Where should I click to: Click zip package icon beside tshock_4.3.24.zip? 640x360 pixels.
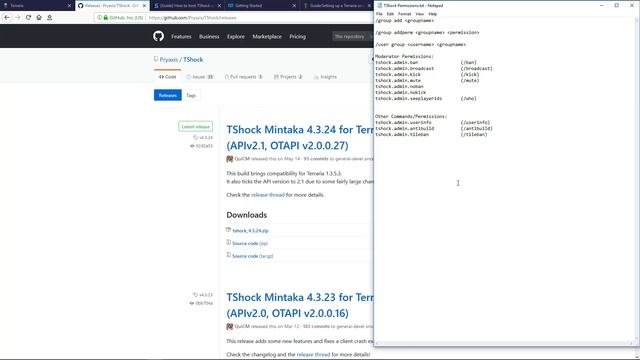point(229,230)
